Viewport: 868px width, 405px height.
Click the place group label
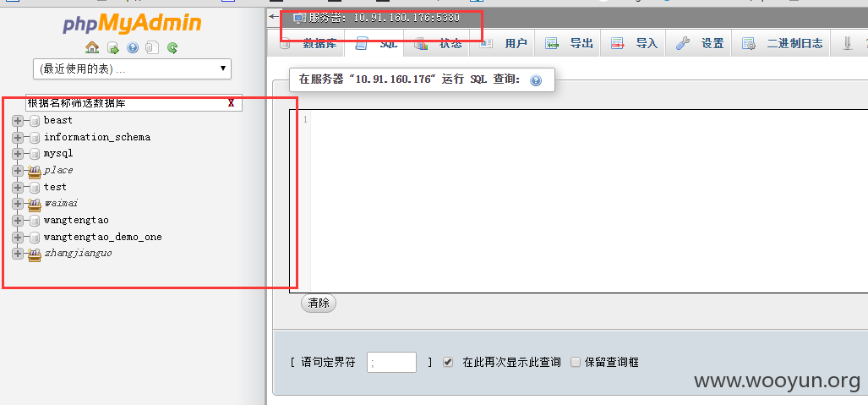click(x=58, y=170)
